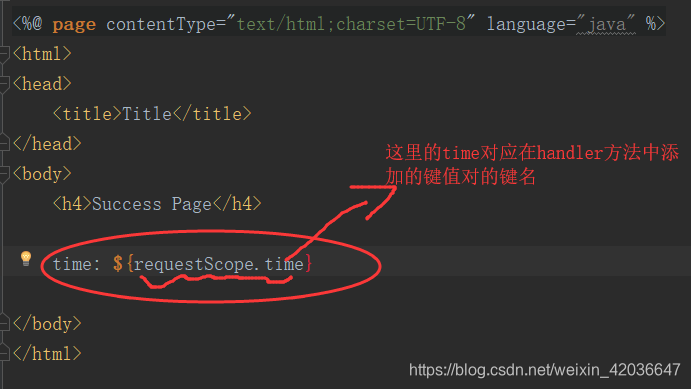This screenshot has width=691, height=389.
Task: Collapse the <body> tag fold marker
Action: point(4,174)
